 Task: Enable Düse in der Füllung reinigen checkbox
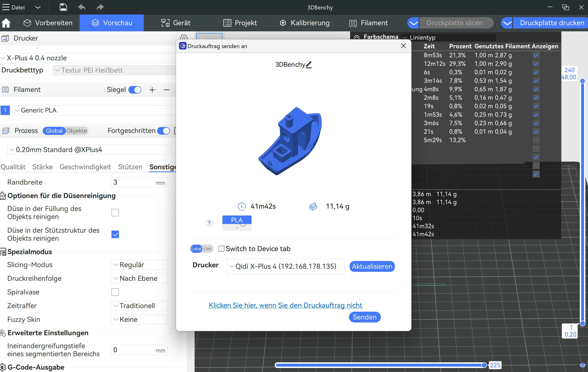pyautogui.click(x=115, y=213)
